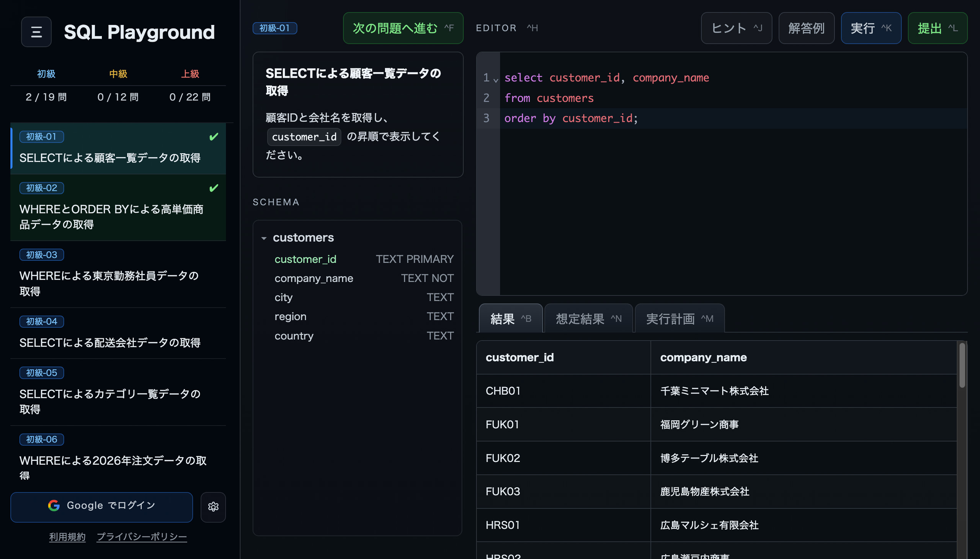Open the 結果 results tab

(511, 319)
